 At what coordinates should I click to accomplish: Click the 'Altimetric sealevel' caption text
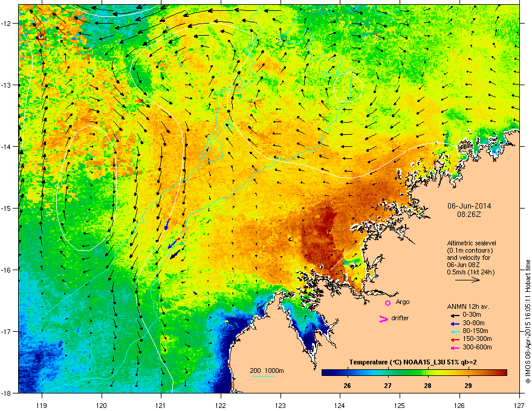click(x=472, y=243)
